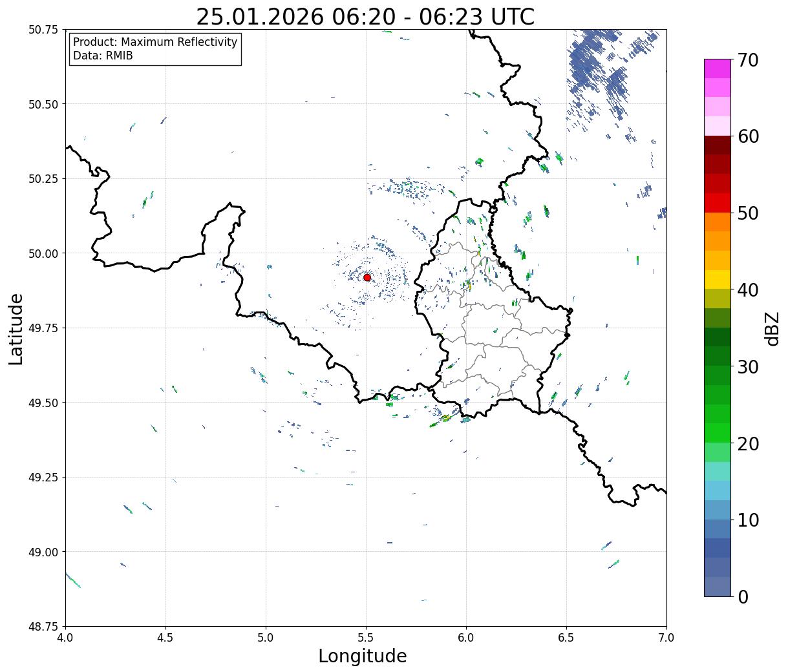Image resolution: width=788 pixels, height=672 pixels.
Task: Click the x-axis tick label 5.0
Action: (266, 638)
